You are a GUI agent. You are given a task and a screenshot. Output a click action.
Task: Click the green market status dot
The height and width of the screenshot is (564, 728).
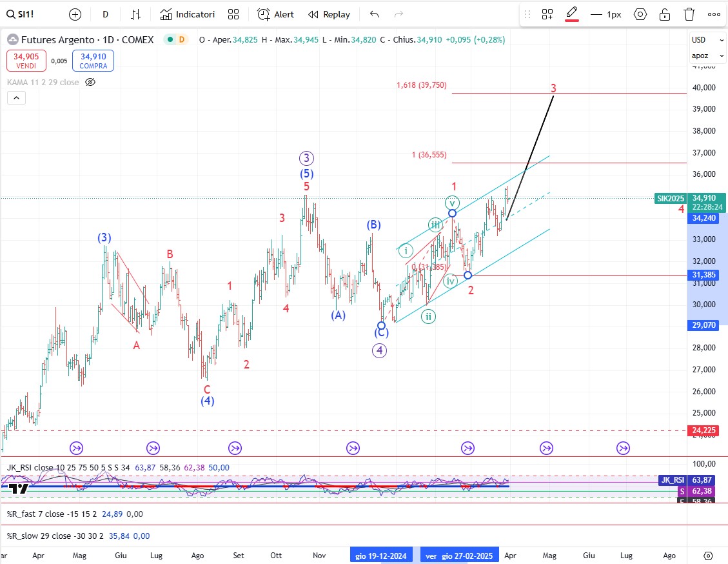170,39
